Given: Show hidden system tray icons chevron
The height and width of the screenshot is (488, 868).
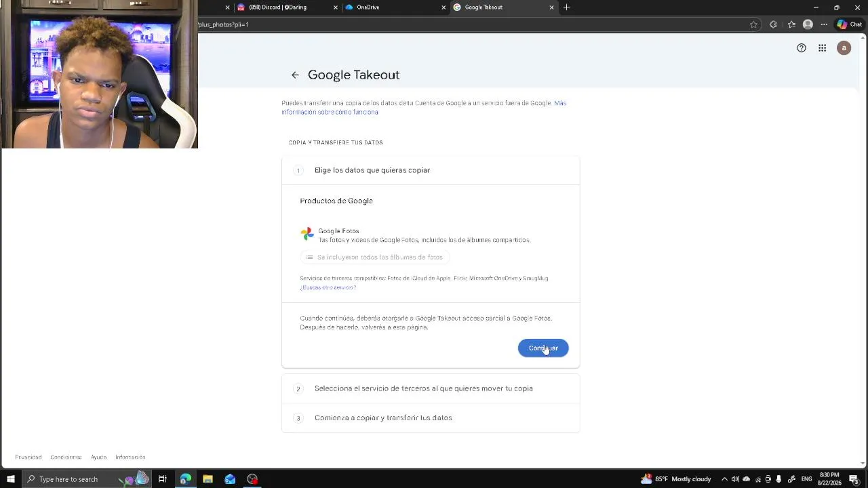Looking at the screenshot, I should (724, 479).
